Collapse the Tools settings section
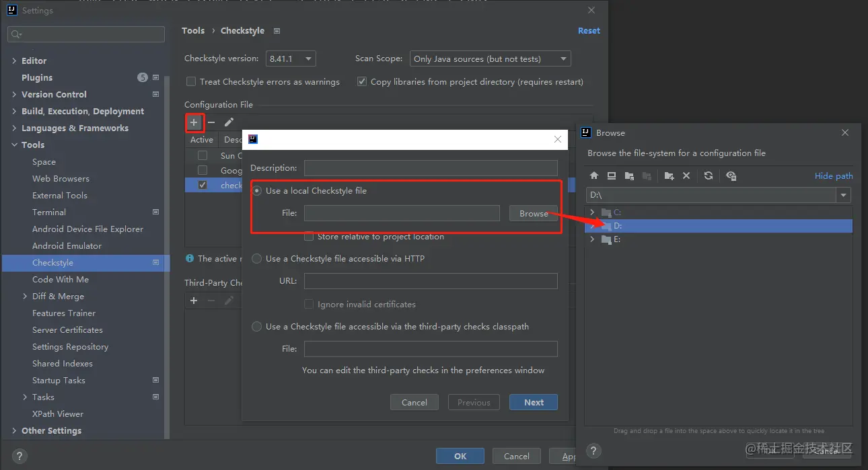This screenshot has width=868, height=470. [14, 145]
